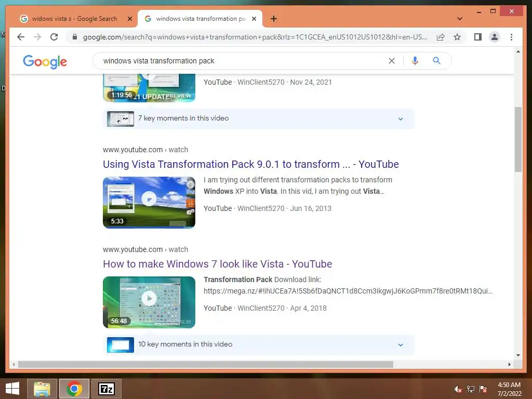Viewport: 532px width, 399px height.
Task: Click the scroll left arrow
Action: (x=14, y=364)
